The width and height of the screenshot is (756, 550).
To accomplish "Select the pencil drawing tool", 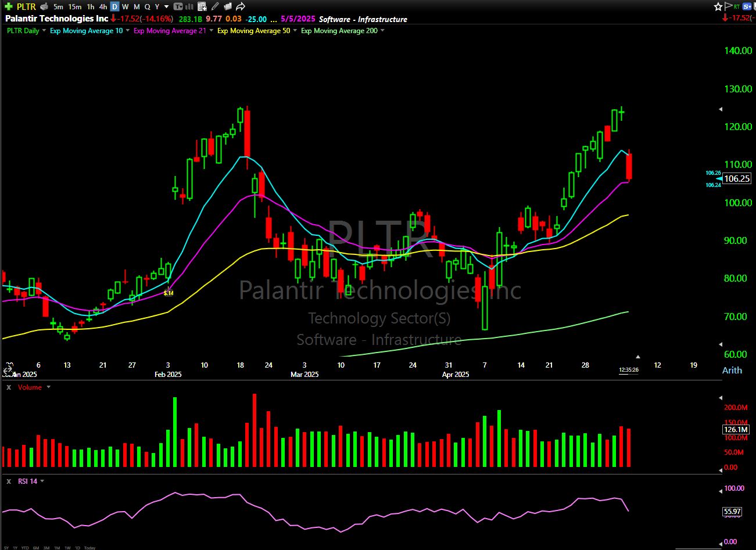I will click(215, 6).
